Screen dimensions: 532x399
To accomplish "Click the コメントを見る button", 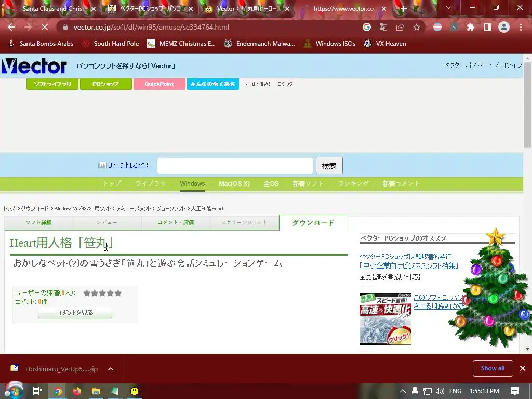I will [x=75, y=312].
